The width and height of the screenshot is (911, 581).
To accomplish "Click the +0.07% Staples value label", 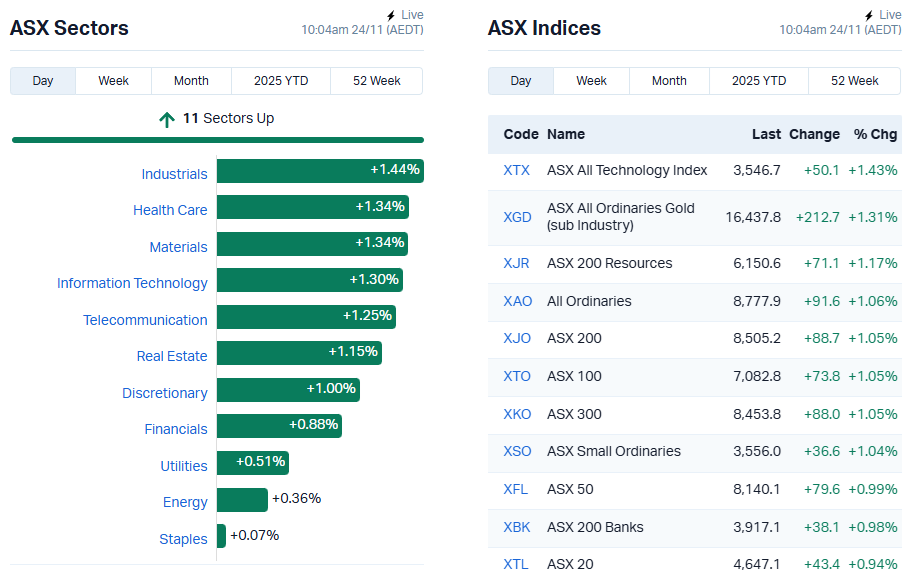I will click(254, 535).
